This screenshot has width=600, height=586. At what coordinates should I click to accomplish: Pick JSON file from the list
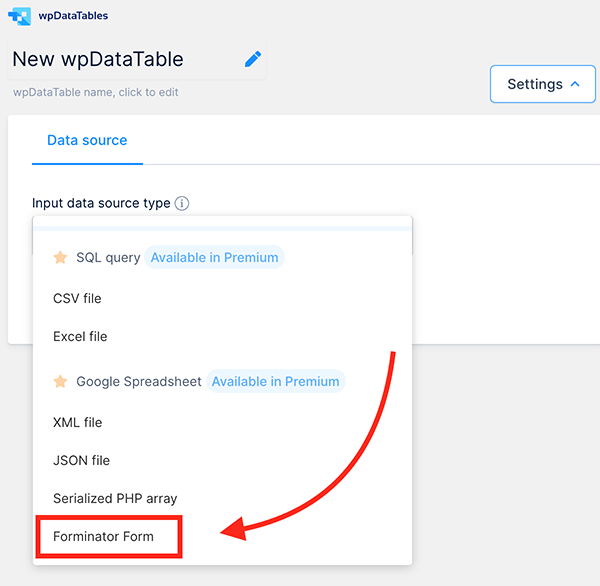click(x=81, y=460)
